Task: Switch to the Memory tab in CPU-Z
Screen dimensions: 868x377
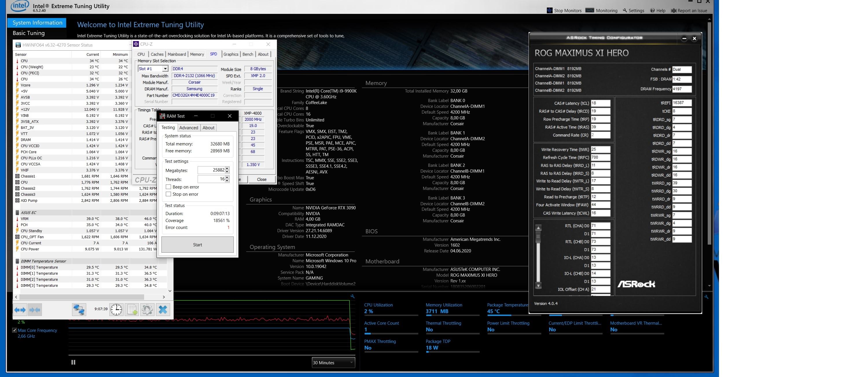Action: (x=197, y=54)
